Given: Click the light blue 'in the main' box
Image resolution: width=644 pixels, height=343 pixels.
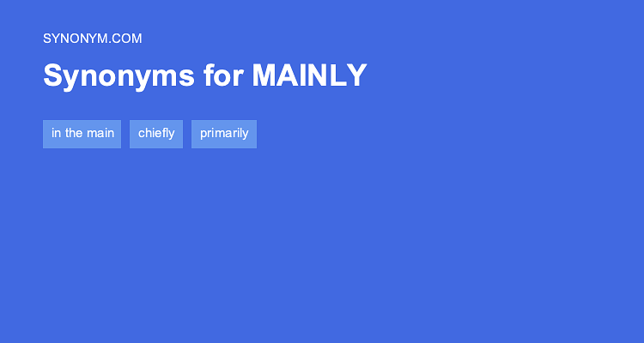Looking at the screenshot, I should tap(82, 134).
